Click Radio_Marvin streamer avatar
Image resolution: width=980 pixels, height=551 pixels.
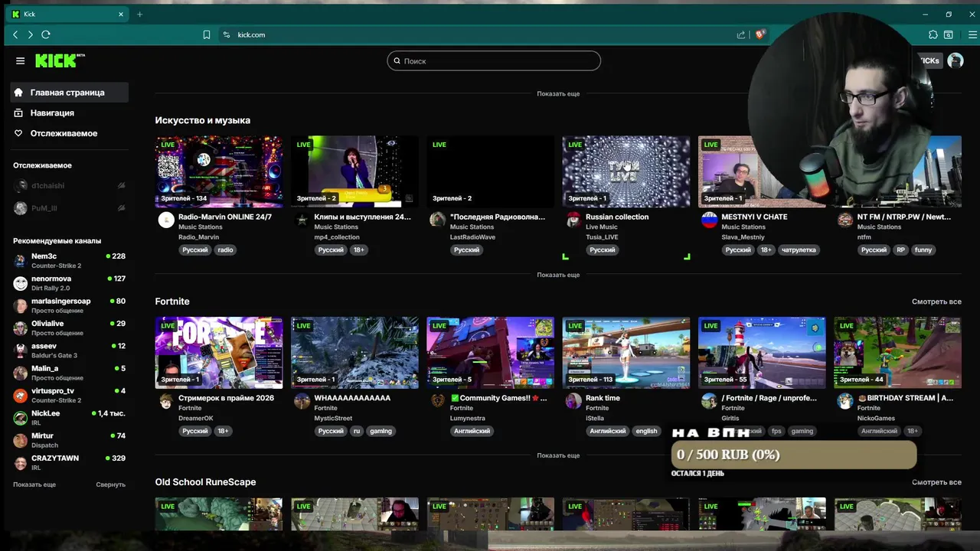165,220
